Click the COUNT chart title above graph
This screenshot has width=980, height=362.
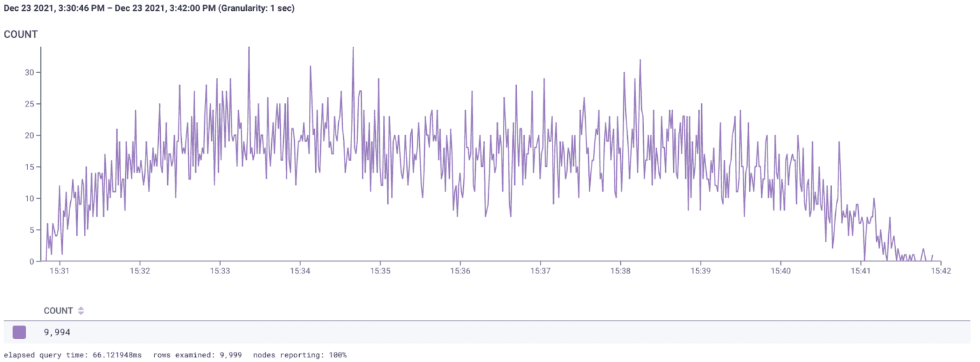pyautogui.click(x=21, y=34)
